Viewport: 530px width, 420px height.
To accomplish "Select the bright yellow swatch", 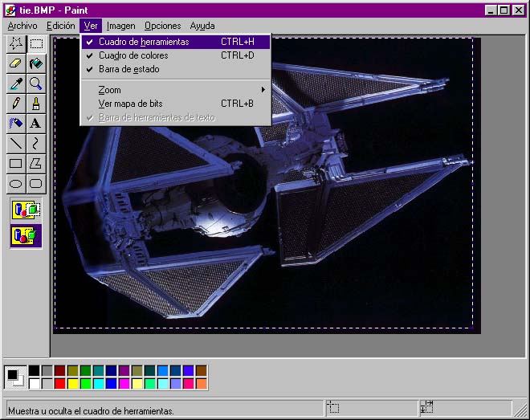I will 72,384.
